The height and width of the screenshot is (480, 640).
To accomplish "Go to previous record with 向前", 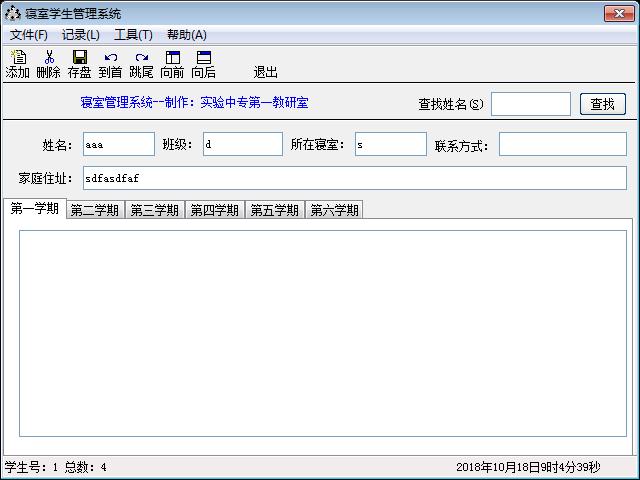I will 172,64.
